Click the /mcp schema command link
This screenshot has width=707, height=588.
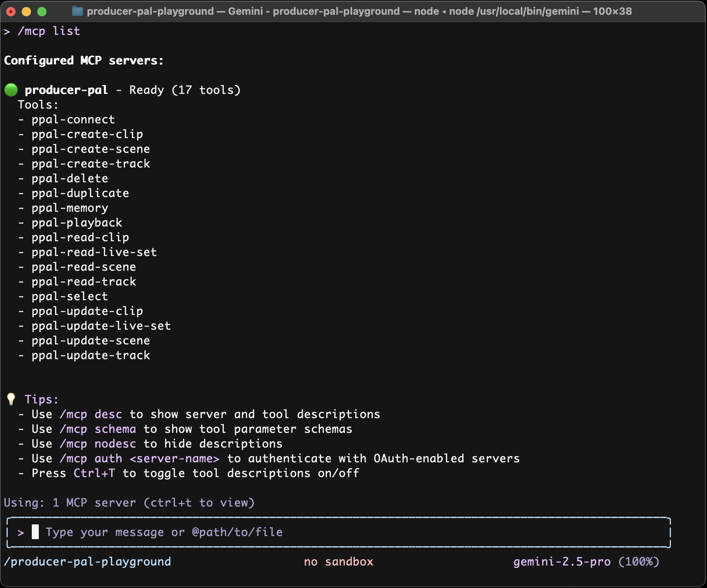(x=98, y=429)
